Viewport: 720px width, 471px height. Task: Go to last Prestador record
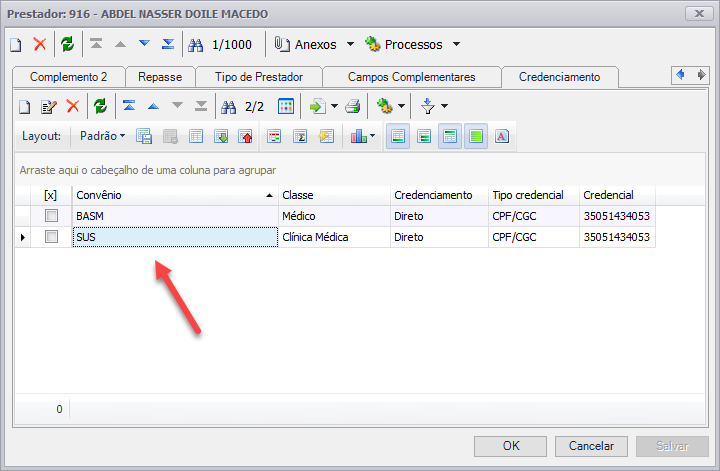[168, 44]
